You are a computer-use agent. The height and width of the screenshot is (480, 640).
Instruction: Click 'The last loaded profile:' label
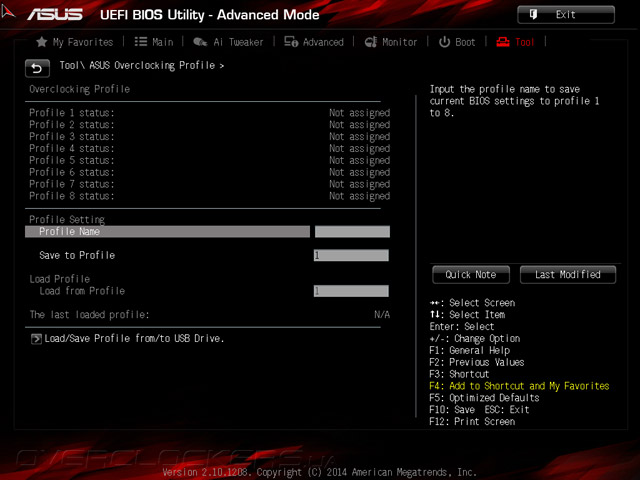(x=89, y=315)
